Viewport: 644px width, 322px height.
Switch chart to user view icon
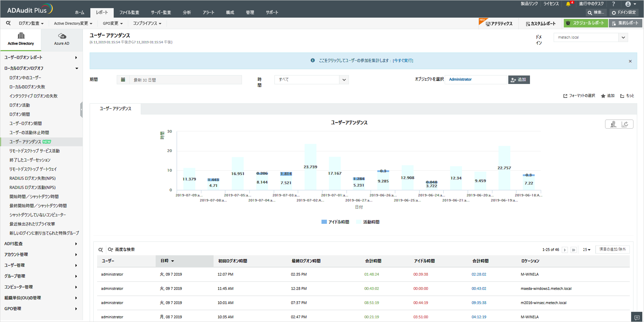coord(613,124)
